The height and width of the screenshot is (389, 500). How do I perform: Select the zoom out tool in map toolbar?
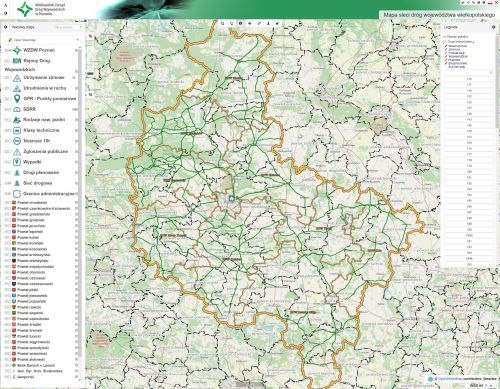(x=231, y=23)
